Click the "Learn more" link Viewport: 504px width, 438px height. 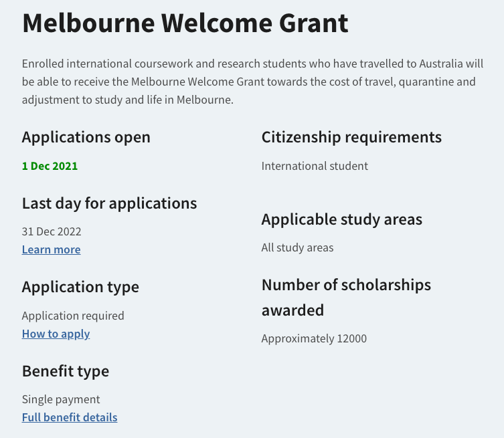pyautogui.click(x=51, y=249)
